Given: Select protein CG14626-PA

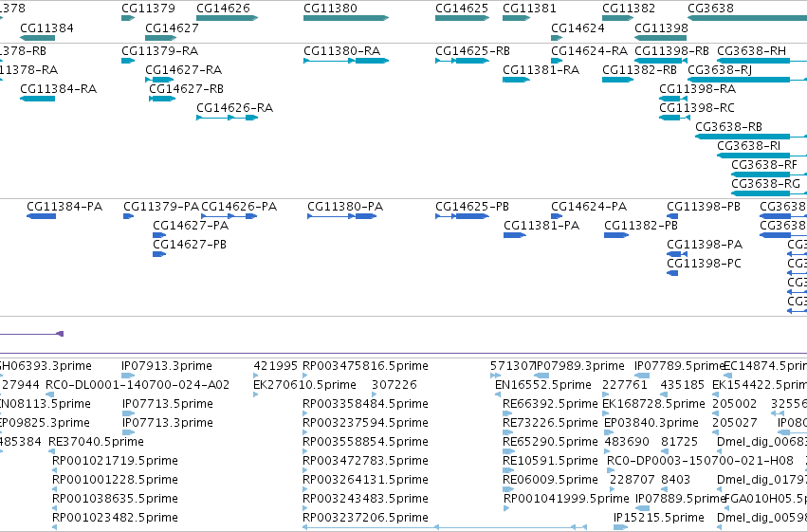Looking at the screenshot, I should [239, 207].
